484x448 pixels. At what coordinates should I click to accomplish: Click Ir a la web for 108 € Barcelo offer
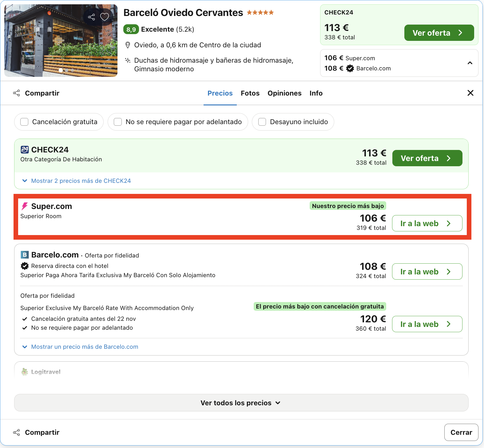tap(427, 272)
